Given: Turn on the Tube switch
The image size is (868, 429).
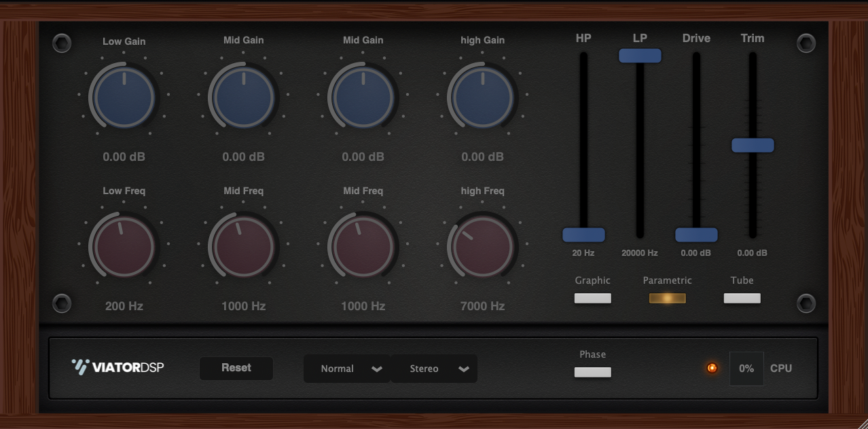Looking at the screenshot, I should pos(742,298).
